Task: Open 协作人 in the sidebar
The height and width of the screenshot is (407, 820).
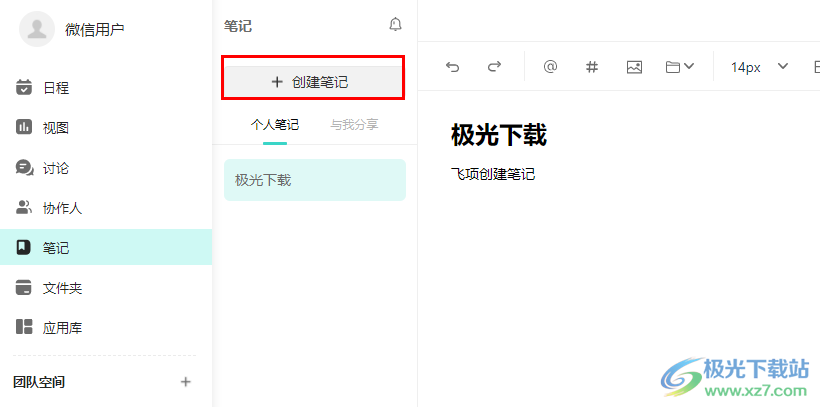Action: point(62,208)
